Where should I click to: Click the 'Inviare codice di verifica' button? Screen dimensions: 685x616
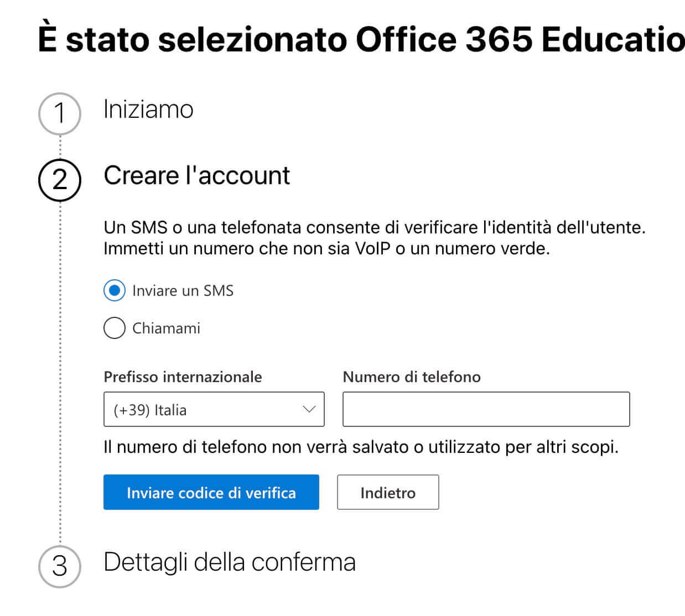tap(211, 492)
